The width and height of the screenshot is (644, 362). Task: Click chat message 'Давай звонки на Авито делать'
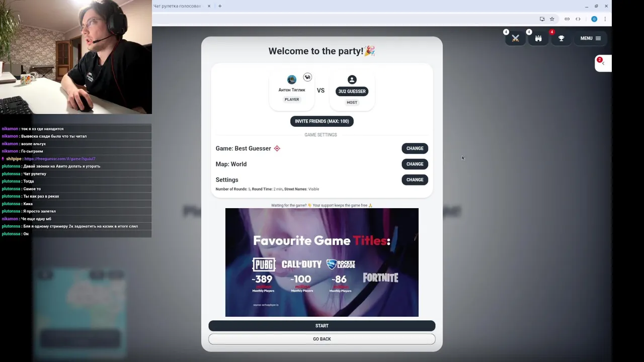pyautogui.click(x=62, y=166)
